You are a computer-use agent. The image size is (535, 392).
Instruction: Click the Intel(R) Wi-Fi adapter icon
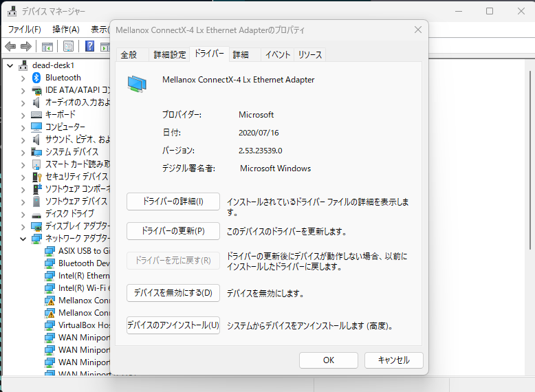coord(50,288)
